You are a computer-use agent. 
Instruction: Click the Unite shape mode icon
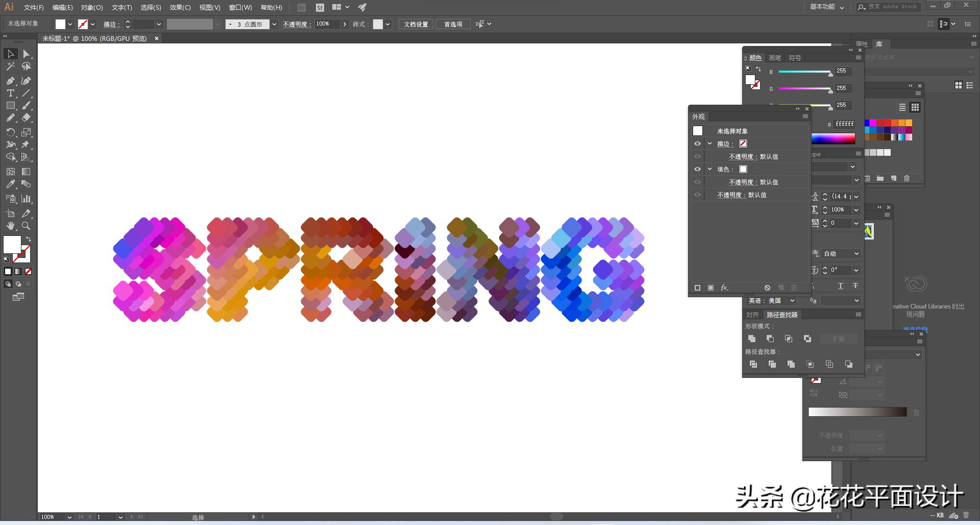[x=752, y=339]
